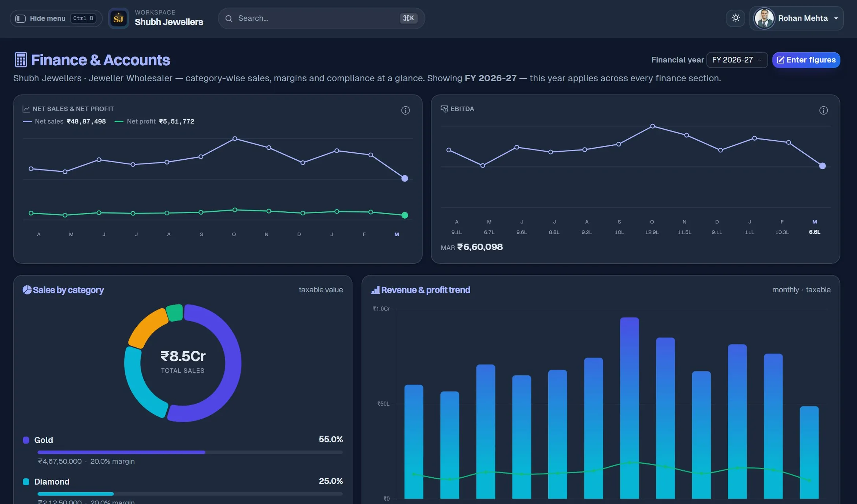The image size is (857, 504).
Task: Click the Diamond category color dot
Action: pos(26,482)
